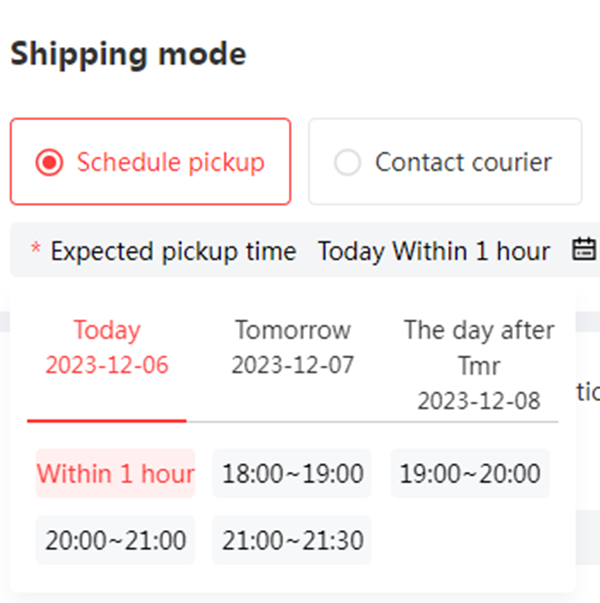Select the 20:00~21:00 pickup window

tap(116, 541)
